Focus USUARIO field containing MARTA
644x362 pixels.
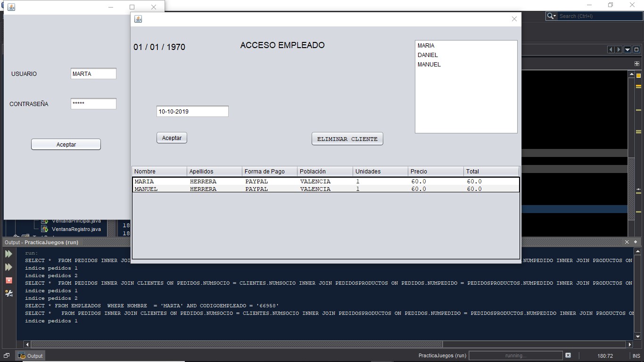pos(93,74)
